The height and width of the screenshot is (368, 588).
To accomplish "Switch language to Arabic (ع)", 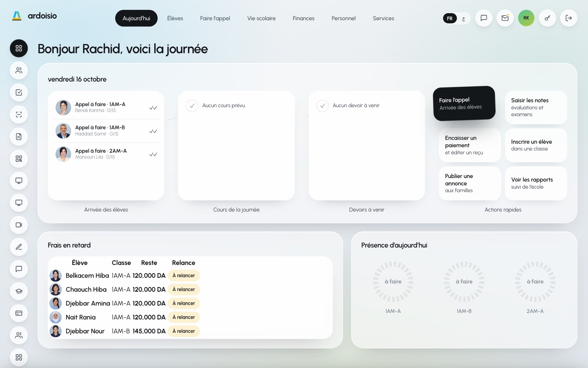I will [464, 18].
